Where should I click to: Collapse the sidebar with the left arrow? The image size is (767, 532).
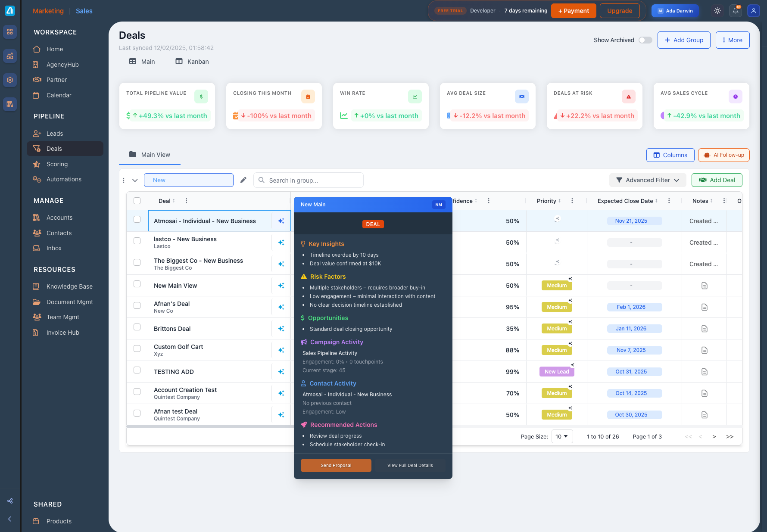(9, 519)
